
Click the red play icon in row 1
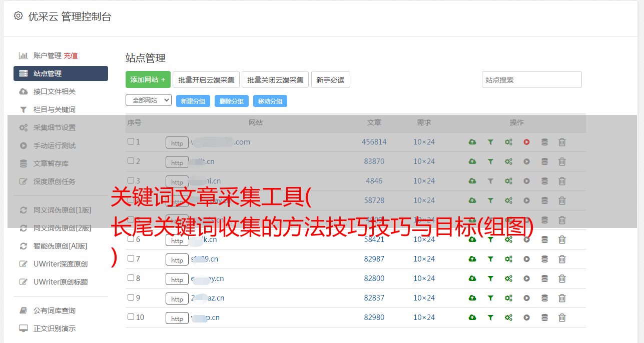tap(526, 142)
